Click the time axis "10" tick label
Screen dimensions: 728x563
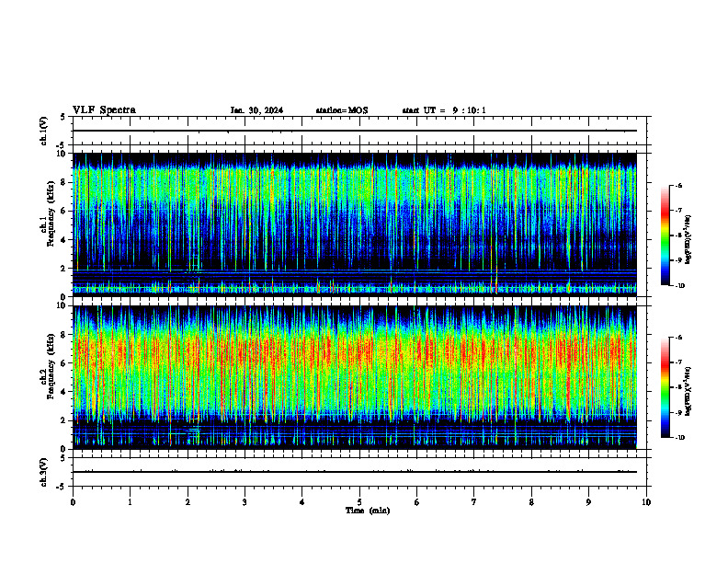coord(646,502)
